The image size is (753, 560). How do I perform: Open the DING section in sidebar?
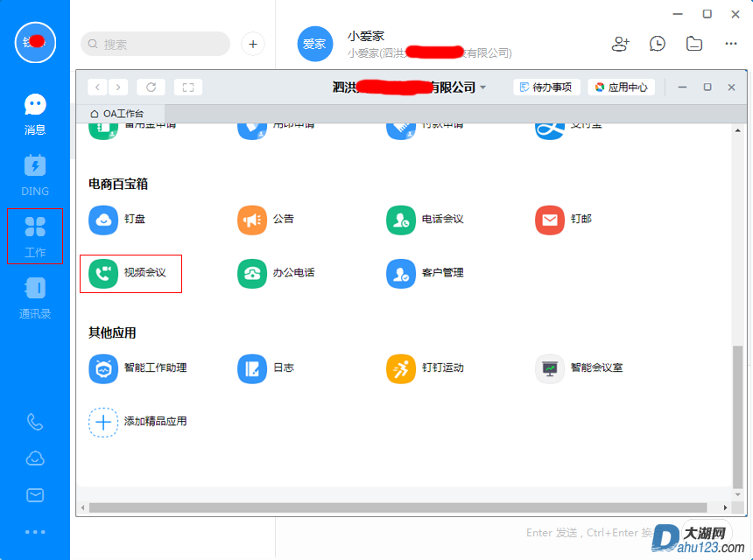[x=35, y=175]
